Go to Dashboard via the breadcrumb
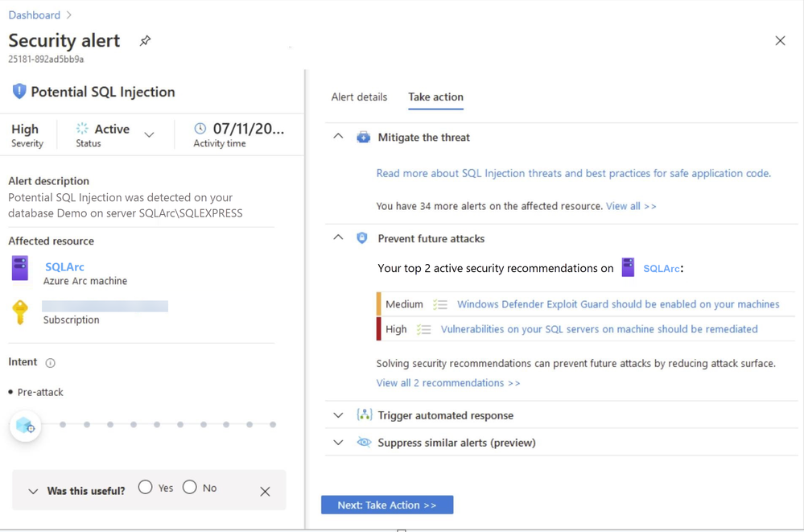The image size is (804, 532). coord(35,15)
